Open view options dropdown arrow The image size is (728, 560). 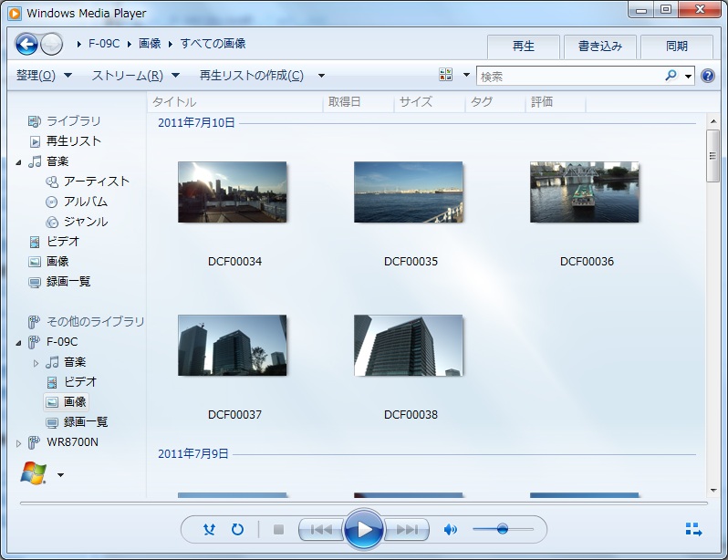(466, 75)
